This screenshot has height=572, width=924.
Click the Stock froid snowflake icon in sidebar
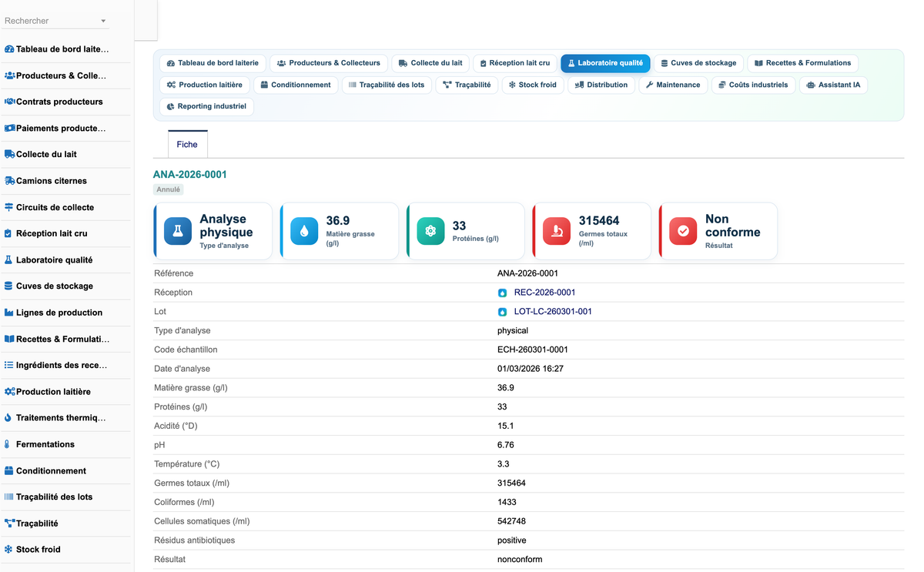click(8, 550)
